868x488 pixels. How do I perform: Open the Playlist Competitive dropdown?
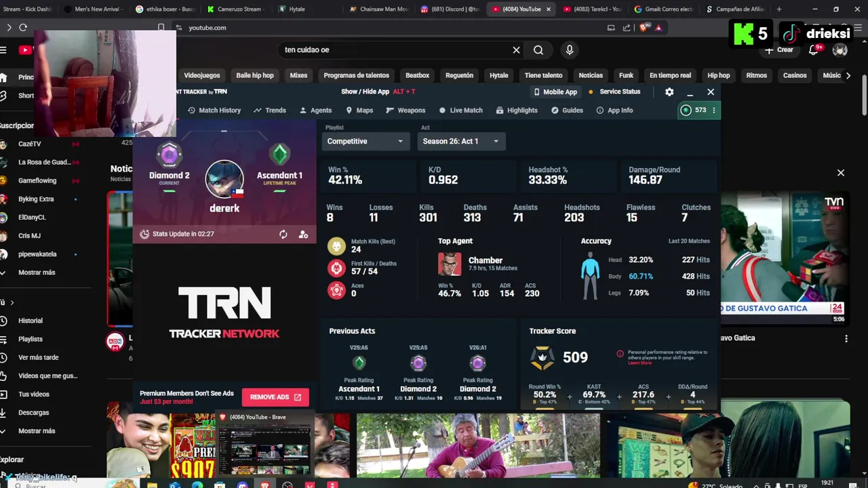click(x=366, y=141)
